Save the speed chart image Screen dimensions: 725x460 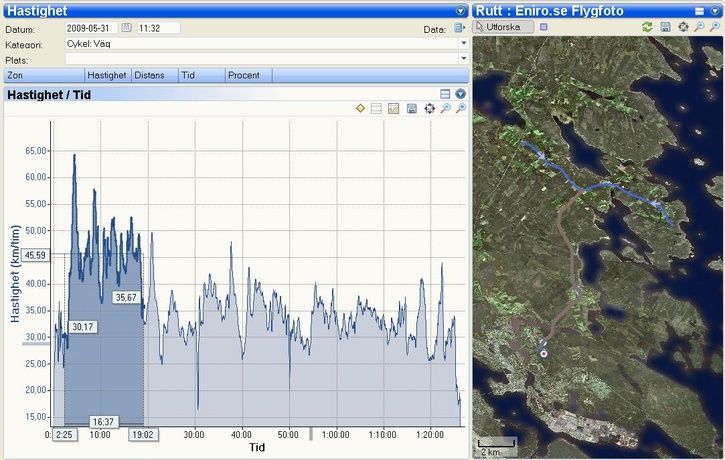(x=411, y=108)
